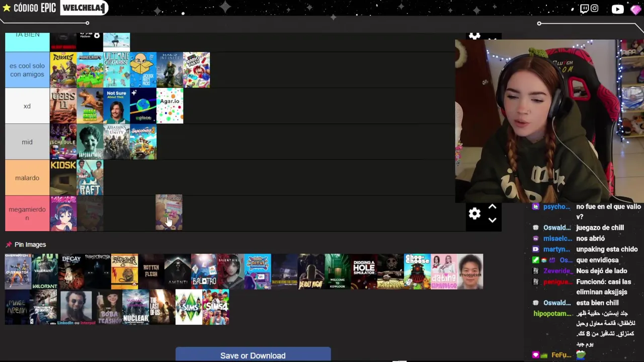The height and width of the screenshot is (362, 644).
Task: Select the Etnoguessr face image
Action: pyautogui.click(x=470, y=271)
